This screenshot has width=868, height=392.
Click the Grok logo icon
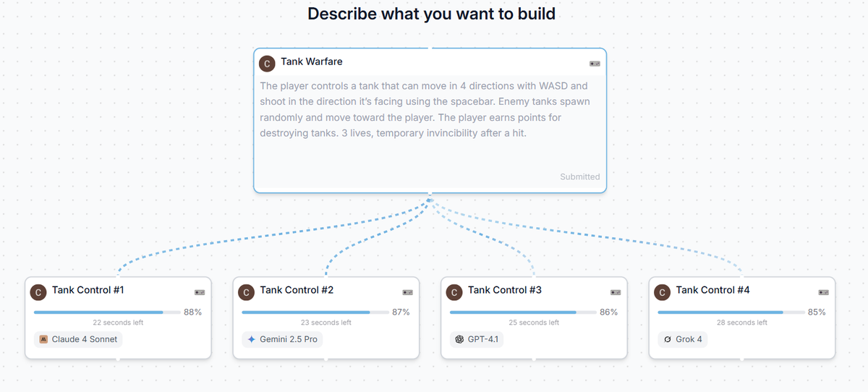point(668,339)
